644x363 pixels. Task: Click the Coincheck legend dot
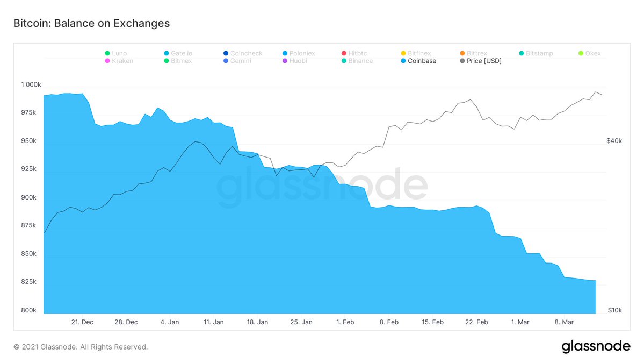226,53
